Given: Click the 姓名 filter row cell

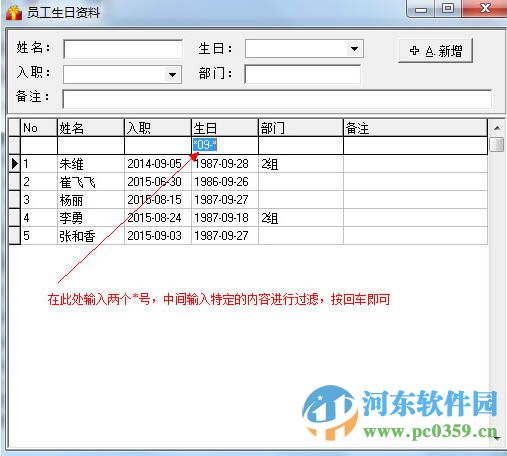Looking at the screenshot, I should (91, 145).
